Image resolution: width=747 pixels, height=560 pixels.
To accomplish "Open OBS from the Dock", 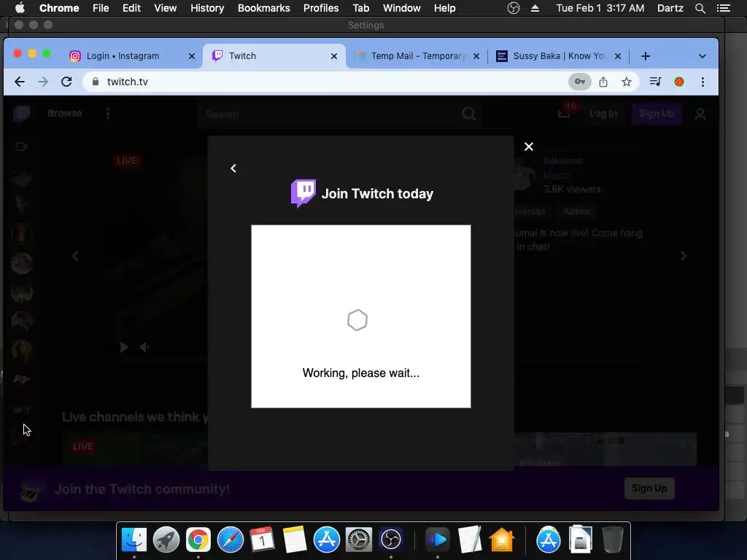I will point(391,540).
